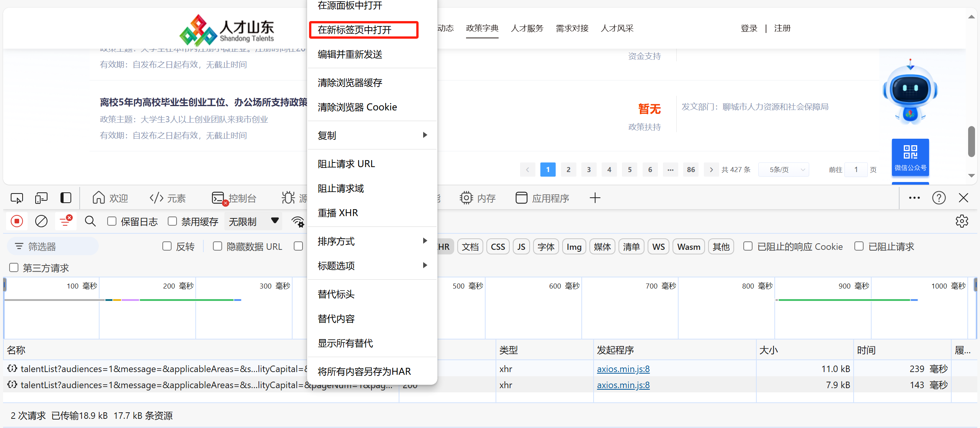This screenshot has width=980, height=428.
Task: Click the network throttling conditions icon
Action: click(298, 221)
